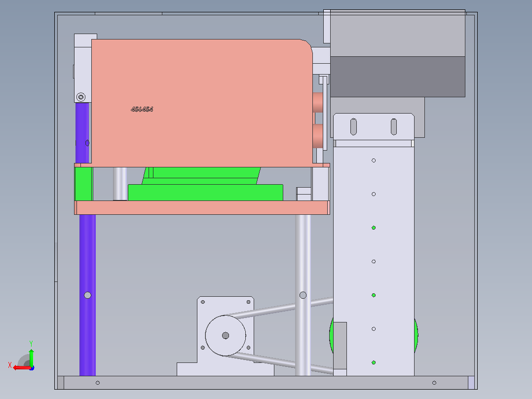Select the round pulley on the motor mount

tap(225, 335)
